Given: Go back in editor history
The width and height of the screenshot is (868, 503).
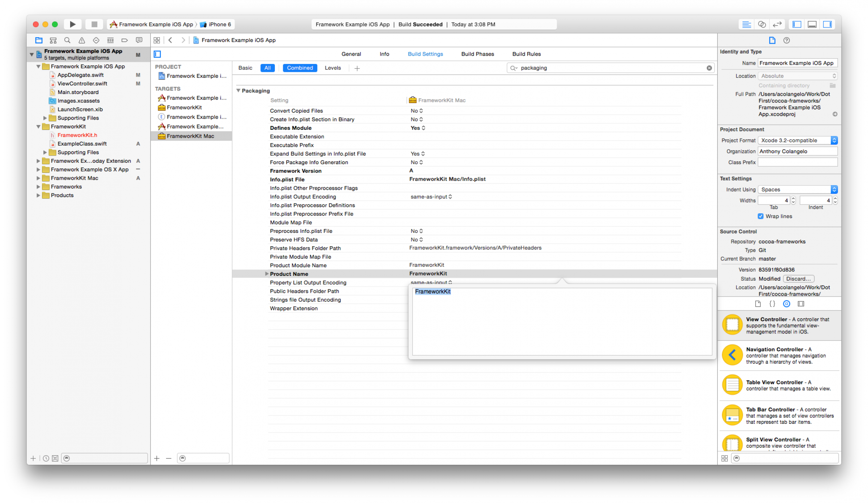Looking at the screenshot, I should [x=170, y=40].
